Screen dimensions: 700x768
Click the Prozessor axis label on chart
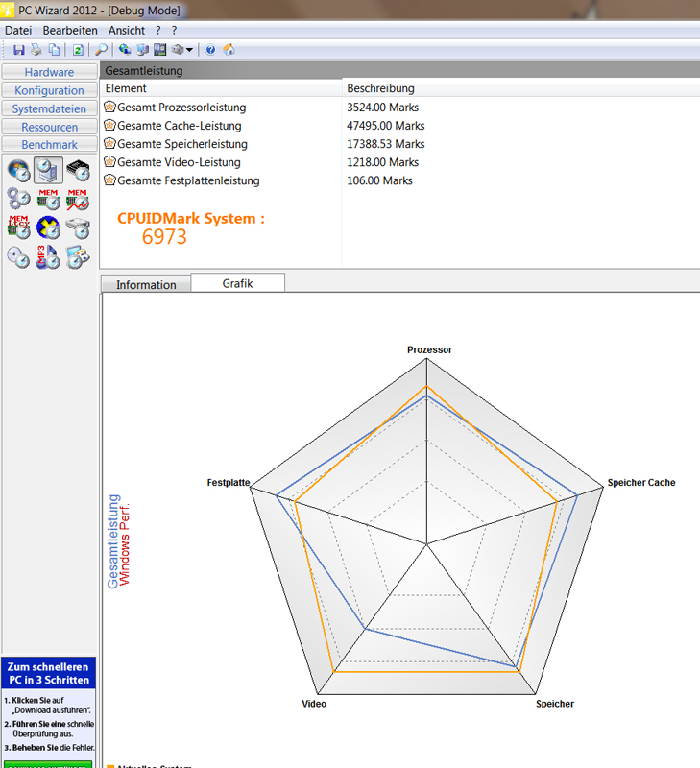pyautogui.click(x=429, y=349)
